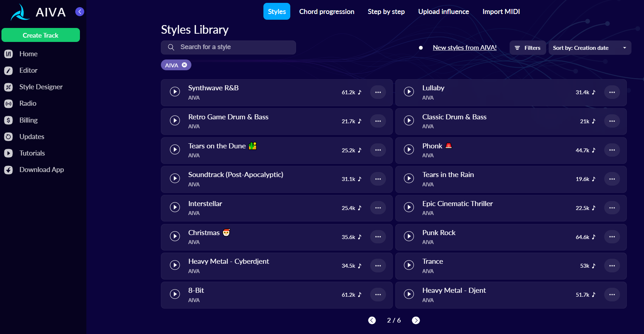Image resolution: width=644 pixels, height=334 pixels.
Task: Click the Updates sidebar icon
Action: (x=9, y=137)
